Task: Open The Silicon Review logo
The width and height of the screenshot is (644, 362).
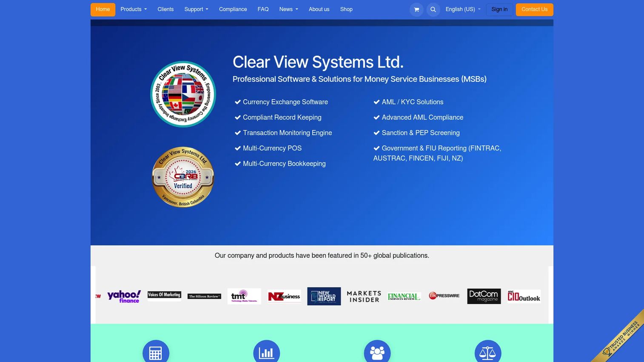Action: (x=204, y=296)
